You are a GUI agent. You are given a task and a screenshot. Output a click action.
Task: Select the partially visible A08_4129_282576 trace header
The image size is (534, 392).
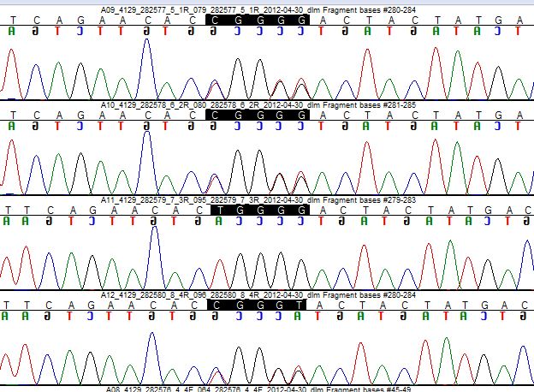pos(258,389)
